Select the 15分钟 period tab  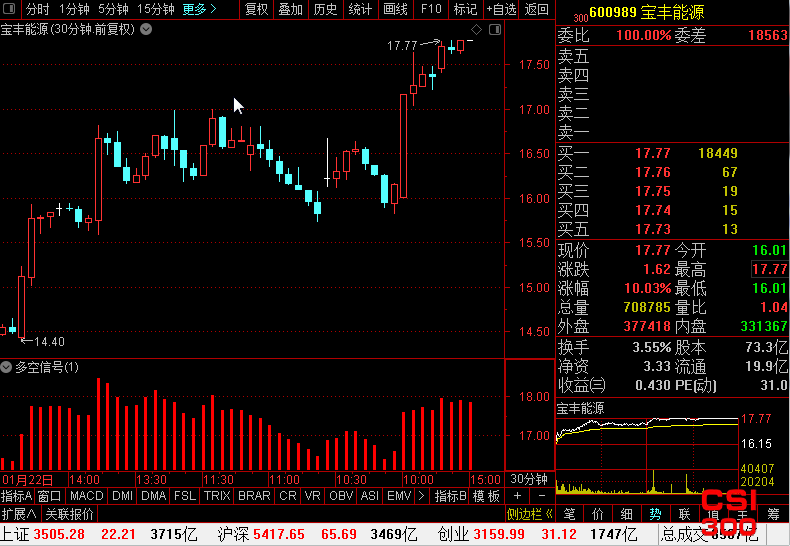coord(156,9)
